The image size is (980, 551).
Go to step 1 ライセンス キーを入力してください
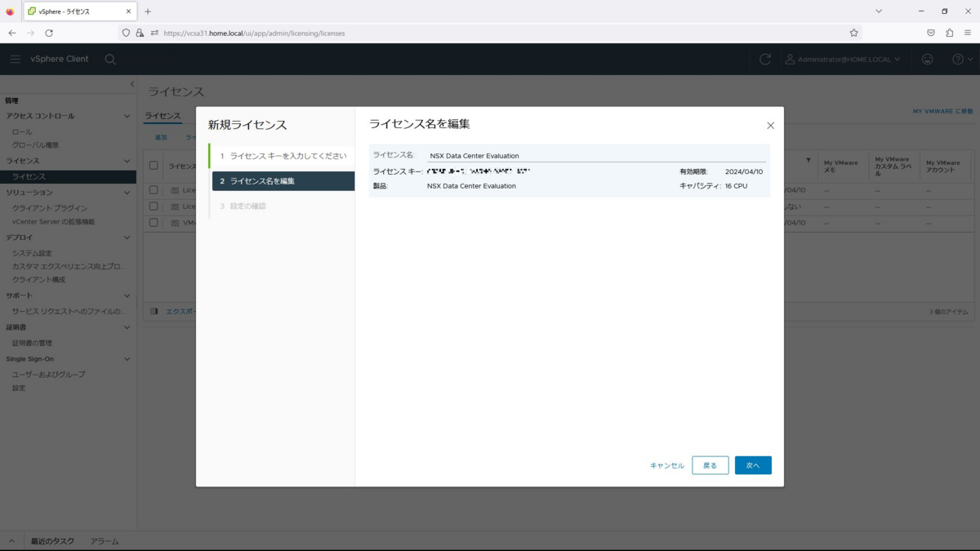click(283, 156)
